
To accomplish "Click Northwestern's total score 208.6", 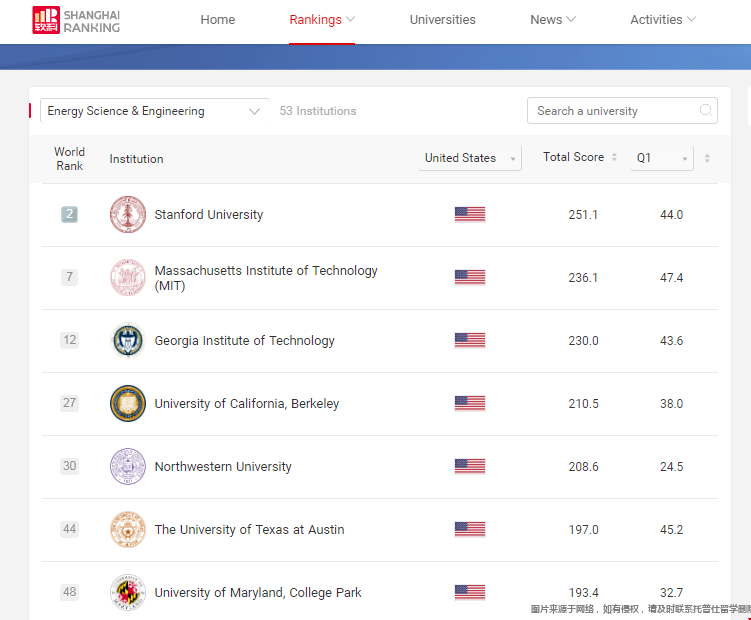I will 583,467.
